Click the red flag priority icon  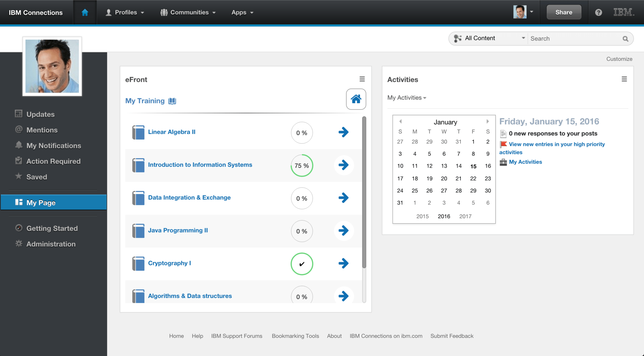click(x=503, y=144)
